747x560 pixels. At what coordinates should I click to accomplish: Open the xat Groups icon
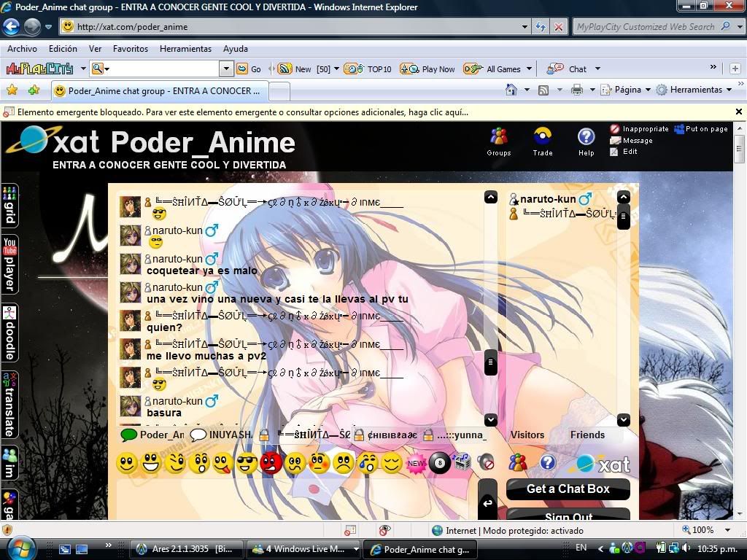pos(499,141)
